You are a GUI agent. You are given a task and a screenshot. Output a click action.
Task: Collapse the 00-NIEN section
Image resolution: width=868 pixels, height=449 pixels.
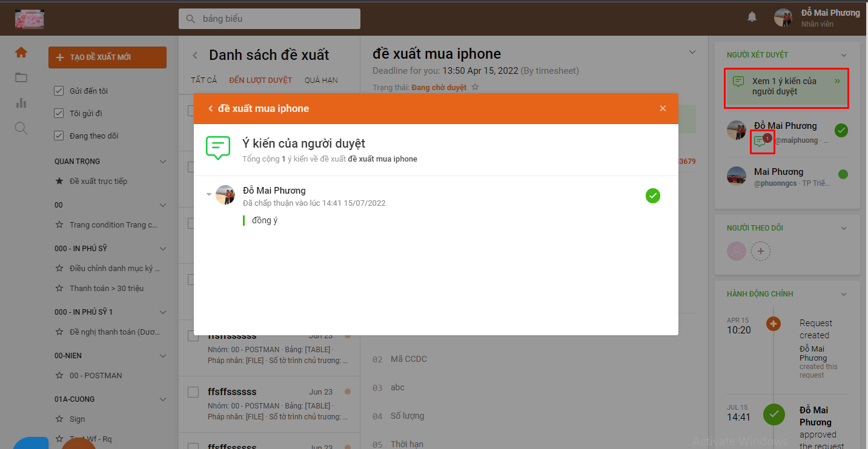point(162,355)
